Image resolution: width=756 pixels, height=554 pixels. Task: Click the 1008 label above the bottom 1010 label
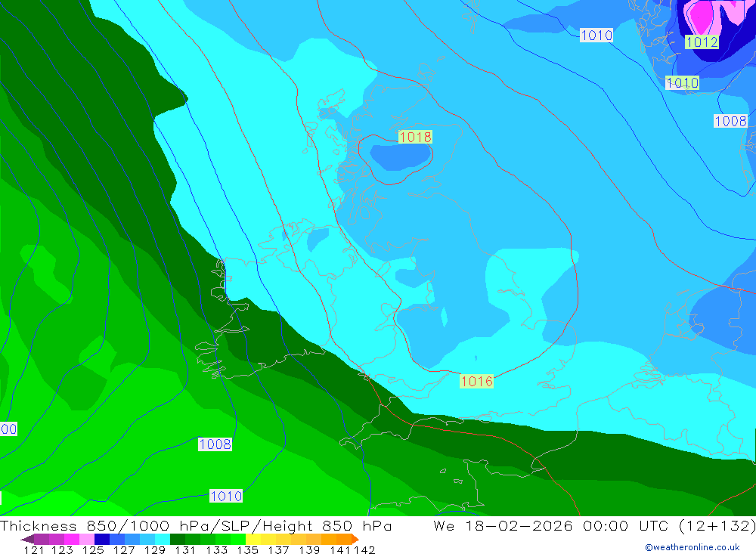click(x=215, y=444)
